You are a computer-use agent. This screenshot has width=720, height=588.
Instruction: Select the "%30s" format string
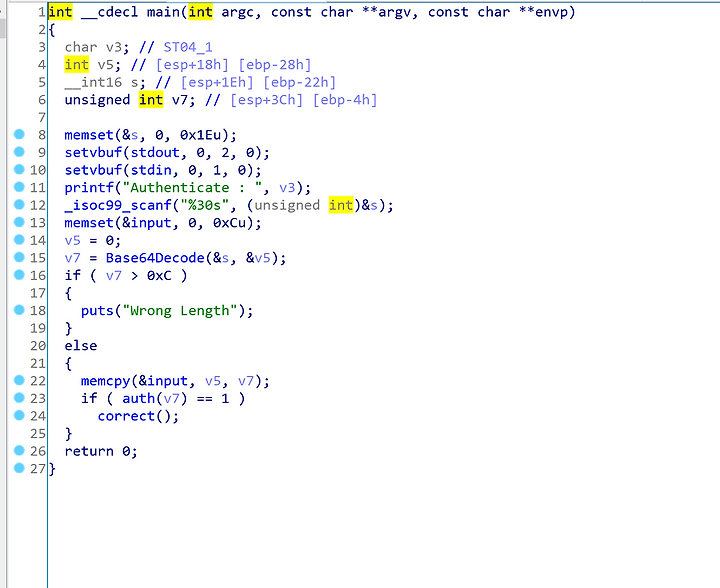[204, 205]
